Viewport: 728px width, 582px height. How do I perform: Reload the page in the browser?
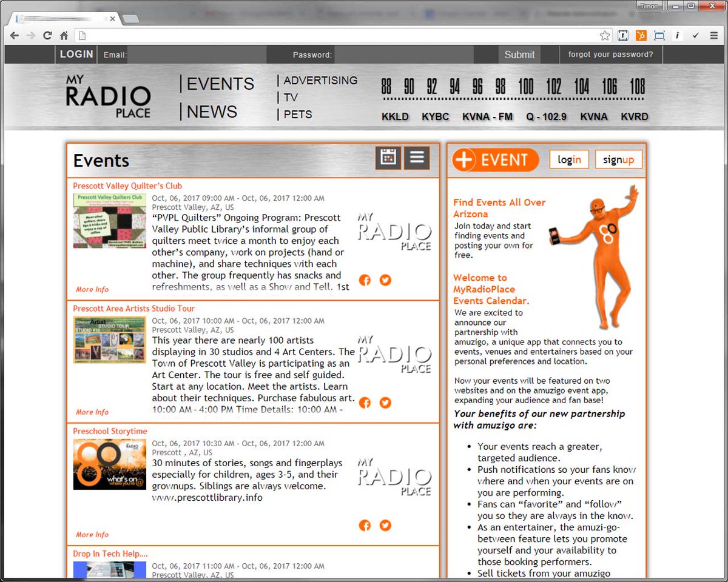point(47,36)
